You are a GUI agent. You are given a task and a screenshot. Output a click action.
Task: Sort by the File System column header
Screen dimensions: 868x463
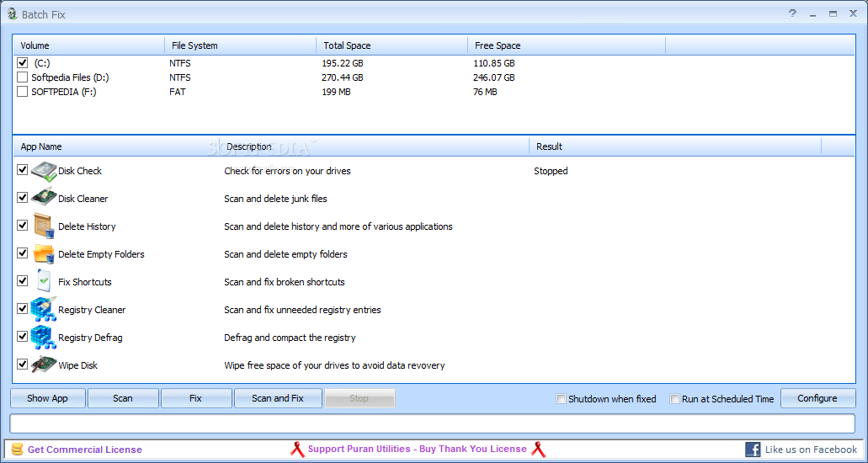(240, 45)
